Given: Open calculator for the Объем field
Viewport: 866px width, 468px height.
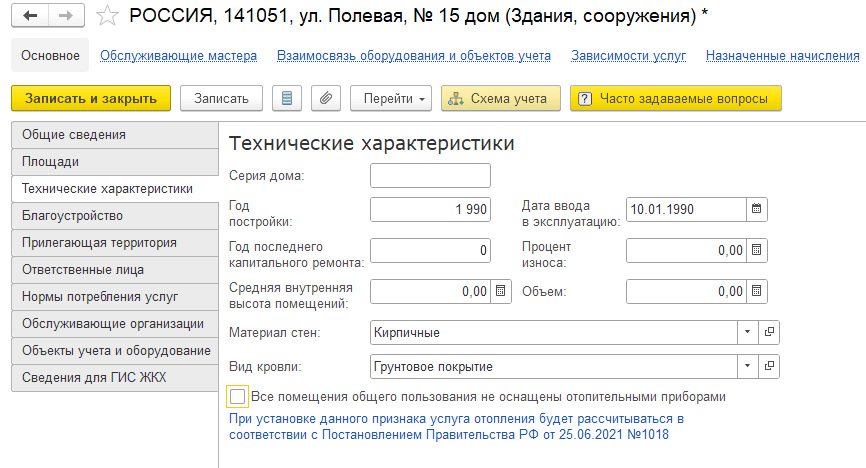Looking at the screenshot, I should click(757, 291).
